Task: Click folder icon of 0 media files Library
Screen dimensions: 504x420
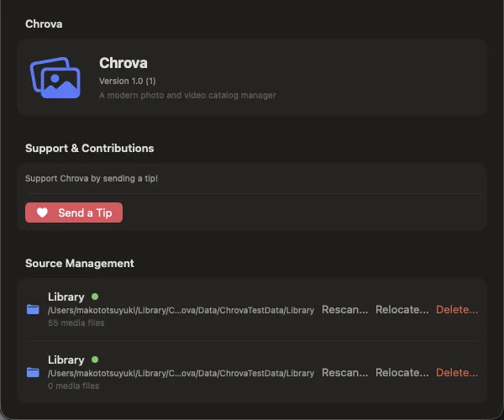Action: point(33,372)
